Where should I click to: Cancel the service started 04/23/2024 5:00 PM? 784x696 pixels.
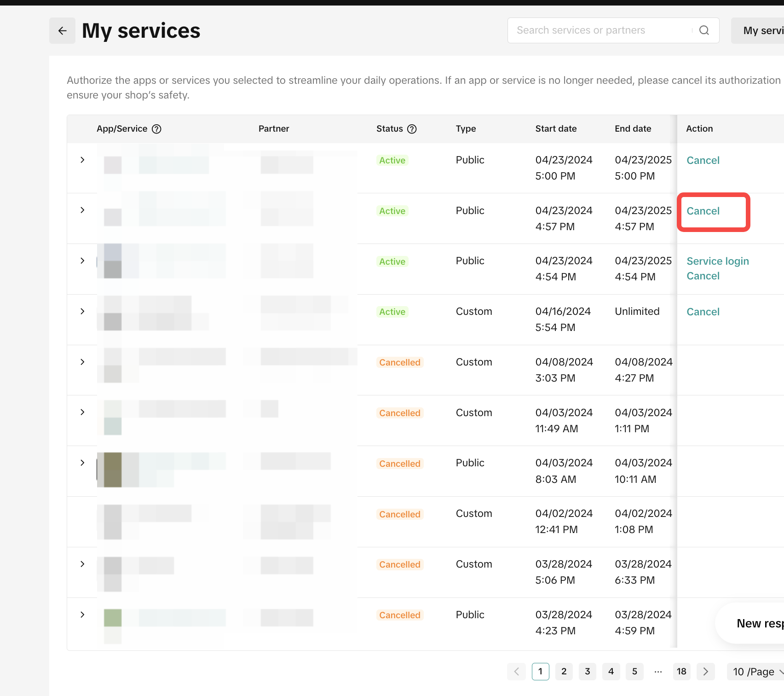coord(703,160)
